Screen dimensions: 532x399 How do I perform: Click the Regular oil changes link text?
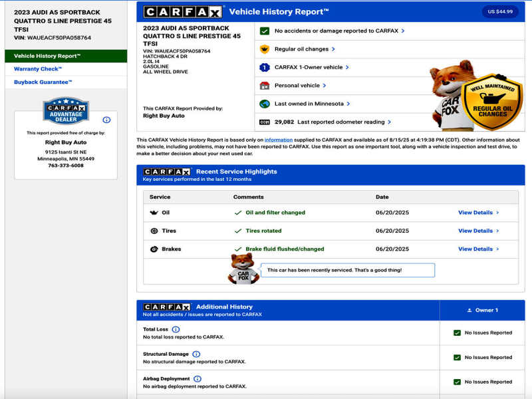301,49
